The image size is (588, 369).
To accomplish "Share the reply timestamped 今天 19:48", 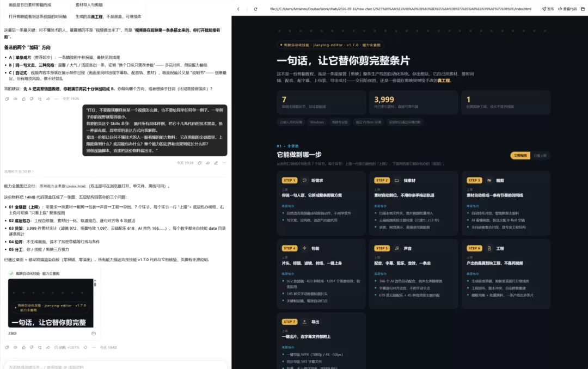I will tap(48, 348).
